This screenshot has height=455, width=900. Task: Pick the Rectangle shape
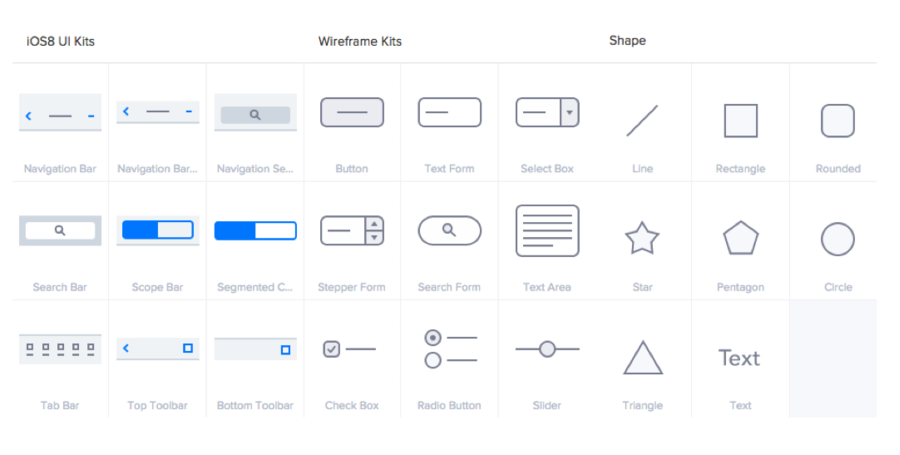(x=740, y=122)
